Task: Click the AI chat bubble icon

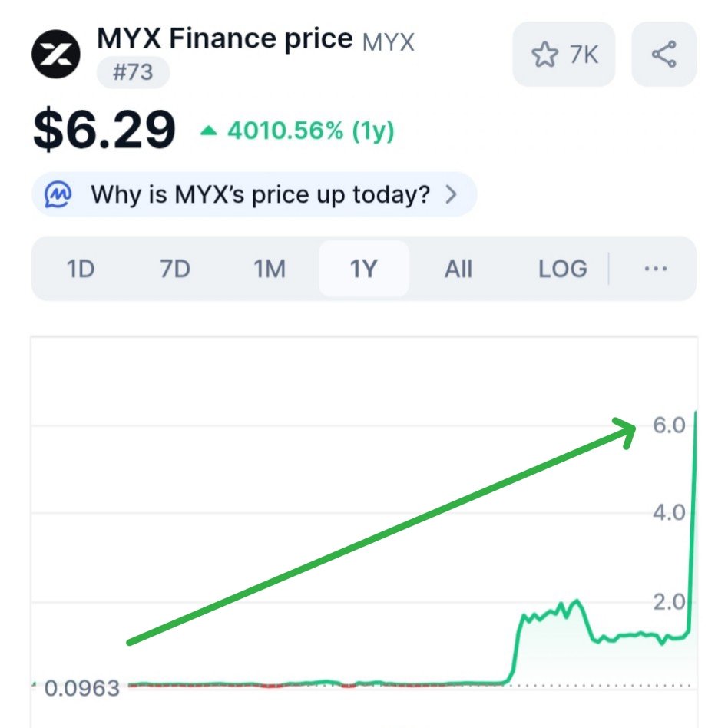Action: tap(60, 194)
